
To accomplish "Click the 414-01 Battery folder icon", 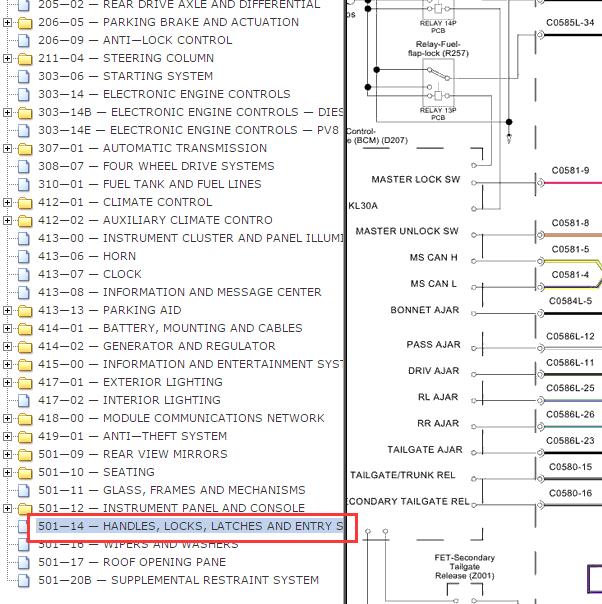I will point(25,329).
